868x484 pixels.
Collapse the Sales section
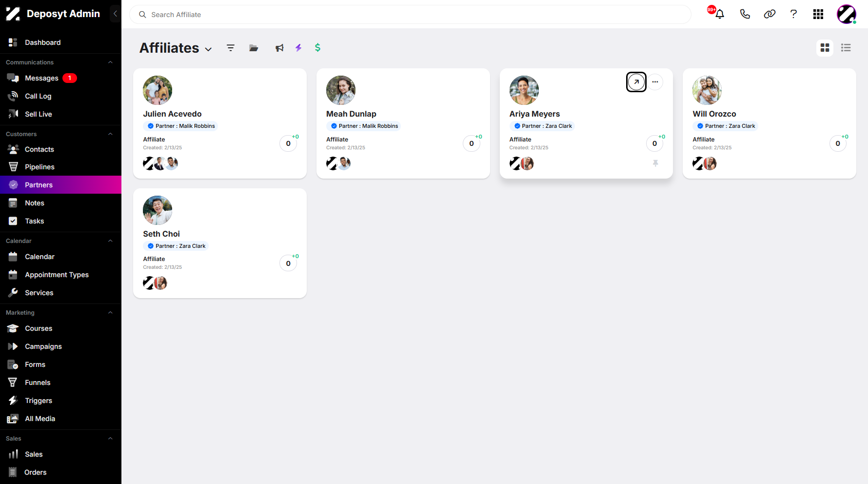tap(110, 439)
